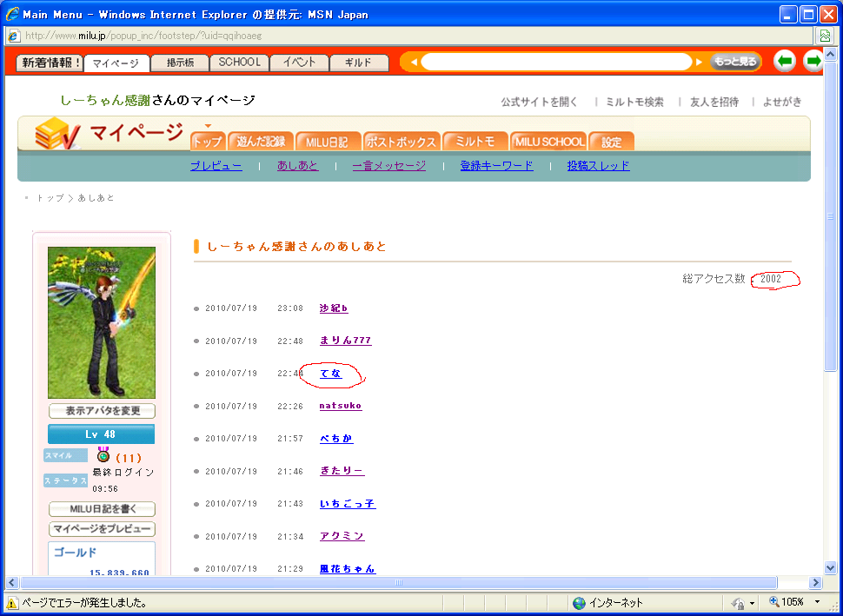Image resolution: width=843 pixels, height=616 pixels.
Task: Click the 表示アバタを変更 button
Action: (x=102, y=411)
